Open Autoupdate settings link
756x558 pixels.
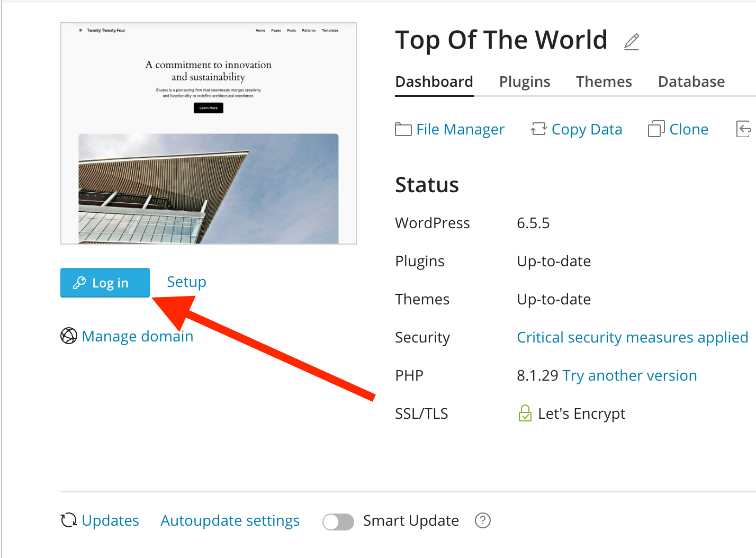(x=230, y=520)
